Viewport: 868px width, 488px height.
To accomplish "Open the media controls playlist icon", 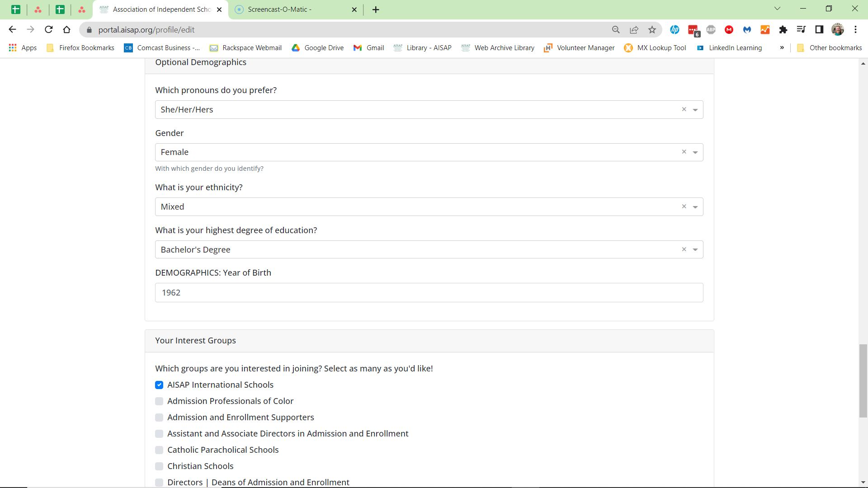I will 801,29.
